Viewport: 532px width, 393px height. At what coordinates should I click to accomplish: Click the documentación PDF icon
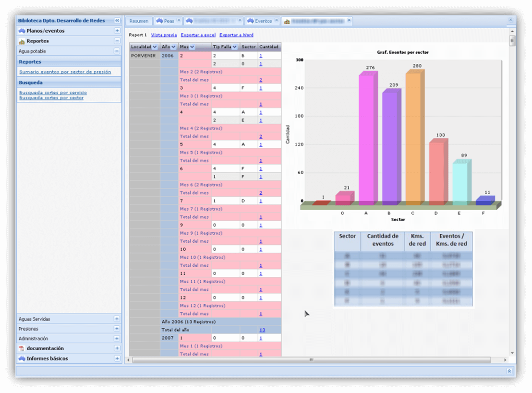click(22, 348)
